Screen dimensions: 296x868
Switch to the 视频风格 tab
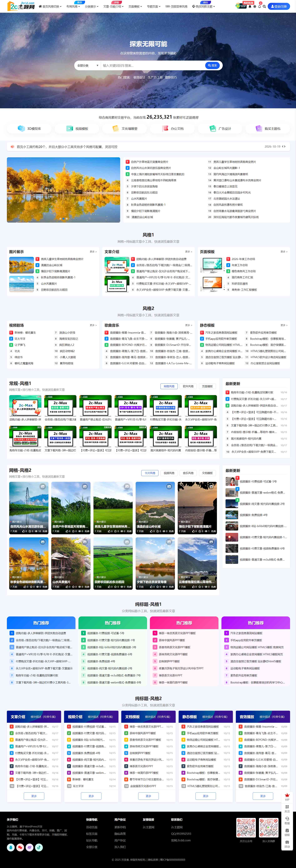pos(169,473)
